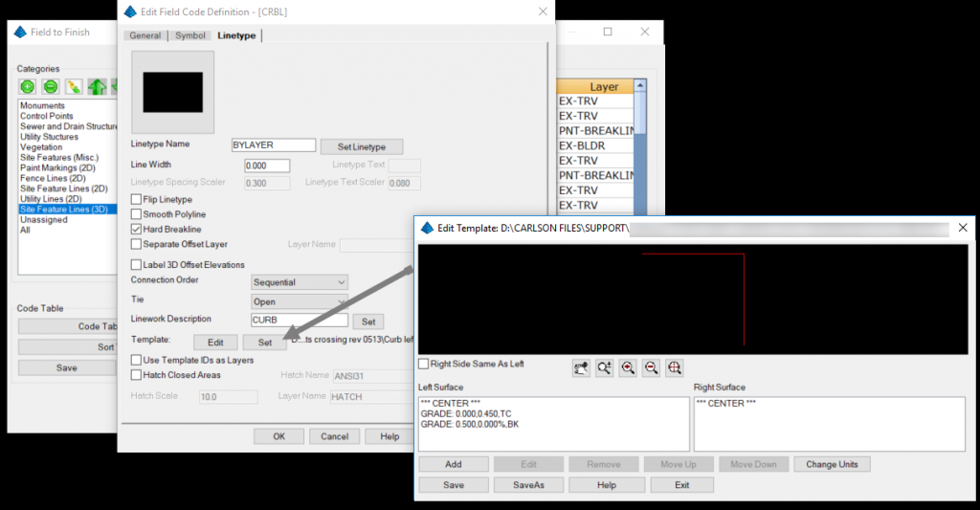Click Save in Field to Finish window

[x=67, y=368]
